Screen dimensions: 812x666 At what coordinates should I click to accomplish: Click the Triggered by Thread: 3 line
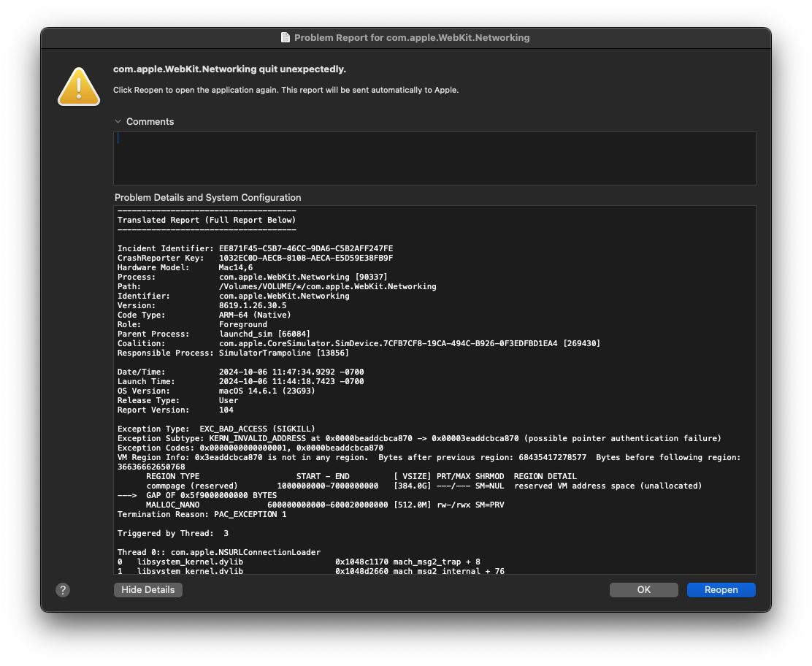tap(173, 533)
